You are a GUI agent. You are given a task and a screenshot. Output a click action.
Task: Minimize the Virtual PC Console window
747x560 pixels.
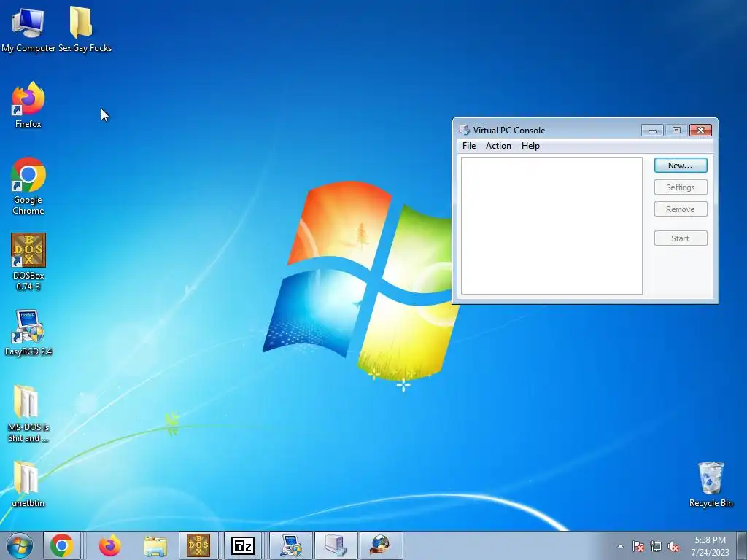click(x=652, y=130)
